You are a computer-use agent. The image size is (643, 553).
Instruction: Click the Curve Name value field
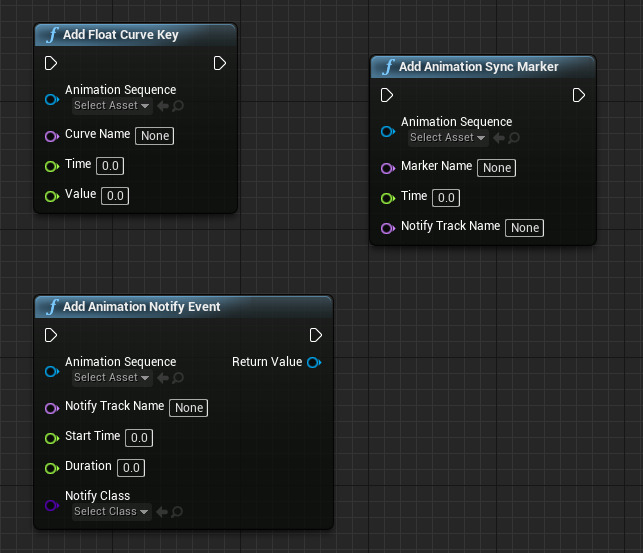(x=155, y=135)
